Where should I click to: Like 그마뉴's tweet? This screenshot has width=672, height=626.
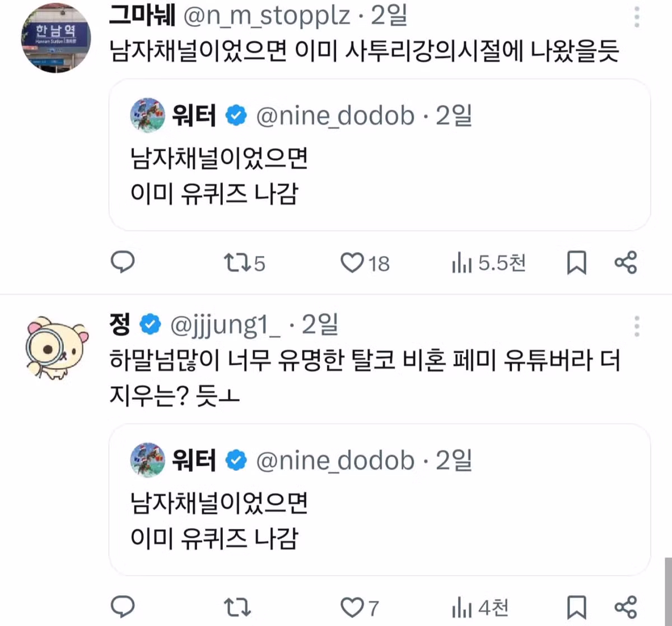[352, 263]
